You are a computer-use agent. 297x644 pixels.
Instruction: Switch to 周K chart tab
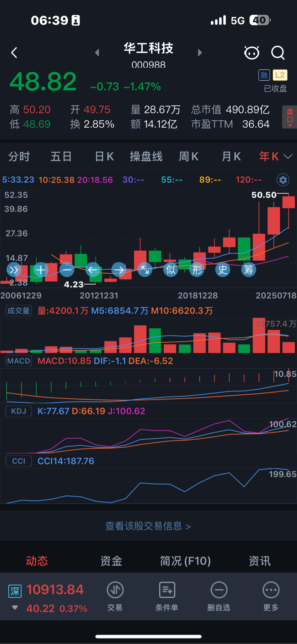click(x=188, y=157)
